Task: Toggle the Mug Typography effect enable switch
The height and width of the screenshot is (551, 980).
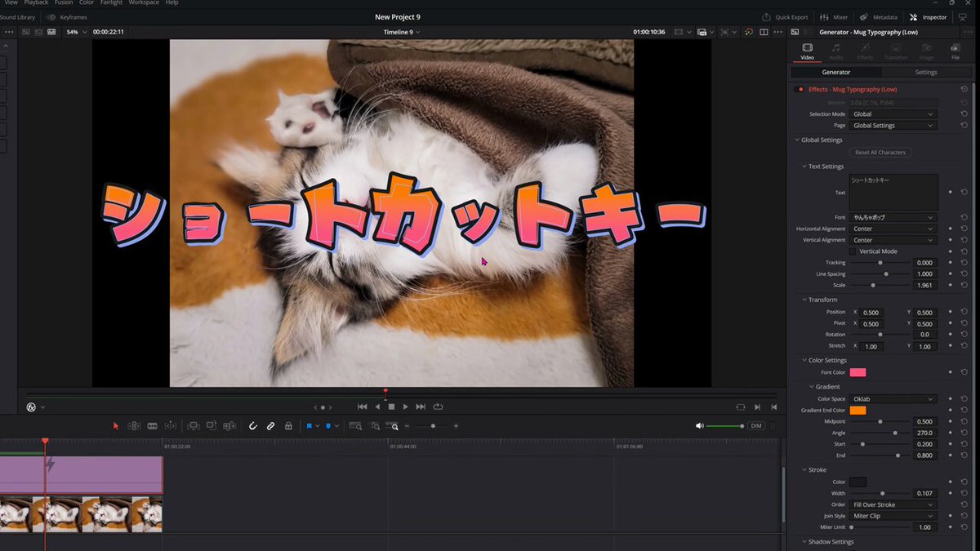Action: (x=800, y=89)
